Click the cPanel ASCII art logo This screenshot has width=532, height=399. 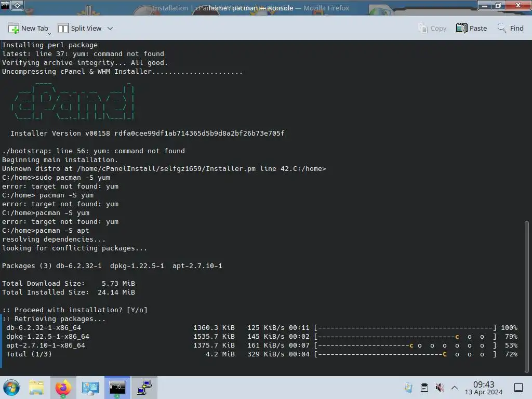click(x=73, y=101)
